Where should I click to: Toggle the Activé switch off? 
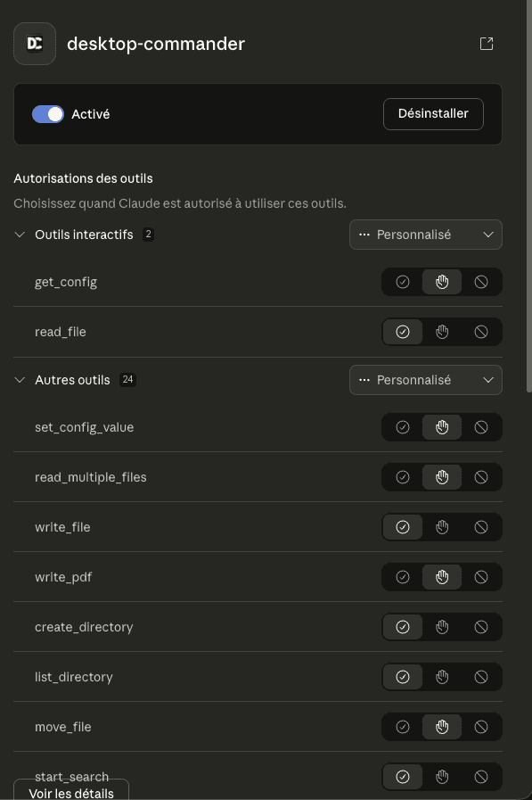point(48,114)
